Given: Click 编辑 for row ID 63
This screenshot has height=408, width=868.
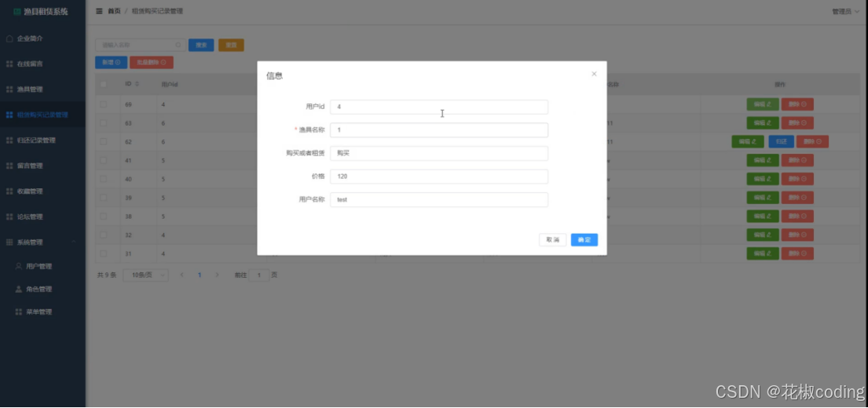Looking at the screenshot, I should pos(763,123).
